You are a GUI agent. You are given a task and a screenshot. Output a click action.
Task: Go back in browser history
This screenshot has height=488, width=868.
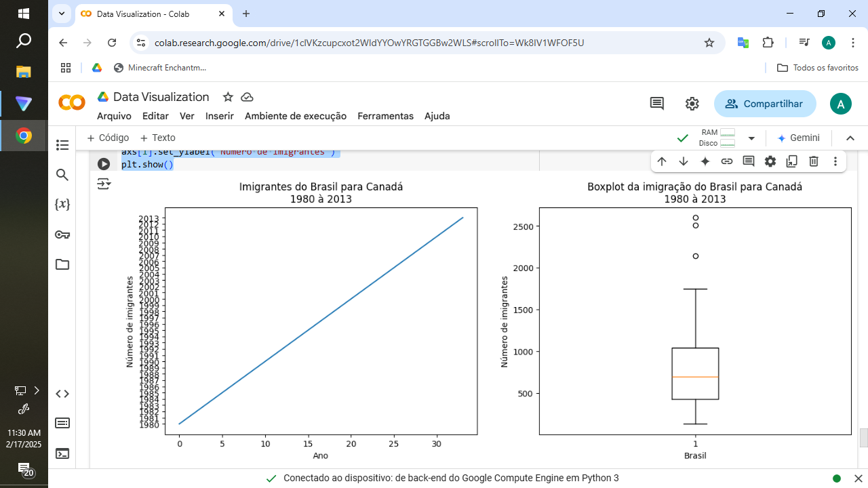point(63,43)
